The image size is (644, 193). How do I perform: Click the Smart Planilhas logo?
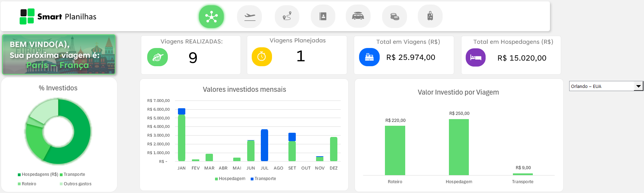58,16
